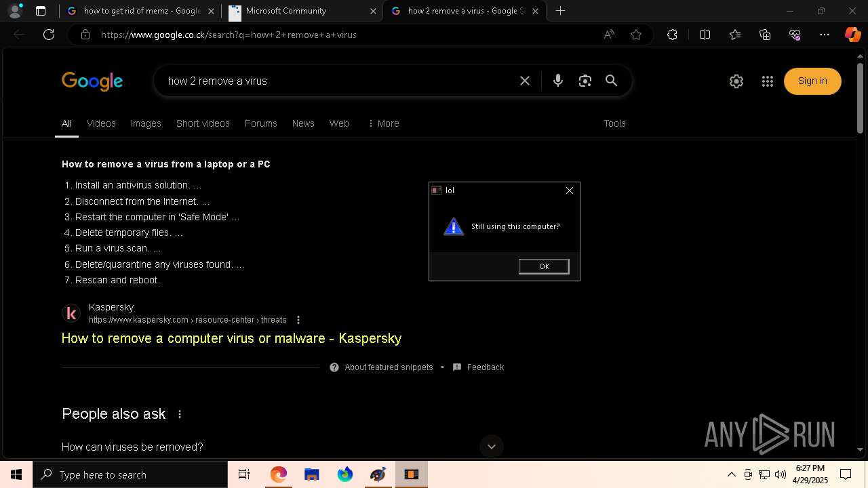Open a new browser tab
This screenshot has width=868, height=488.
coord(560,11)
